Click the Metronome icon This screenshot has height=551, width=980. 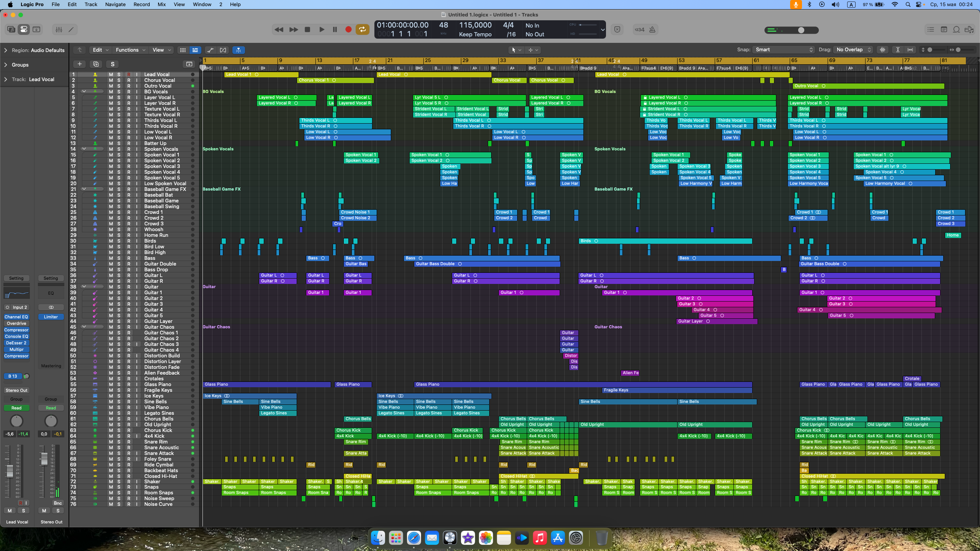click(652, 29)
